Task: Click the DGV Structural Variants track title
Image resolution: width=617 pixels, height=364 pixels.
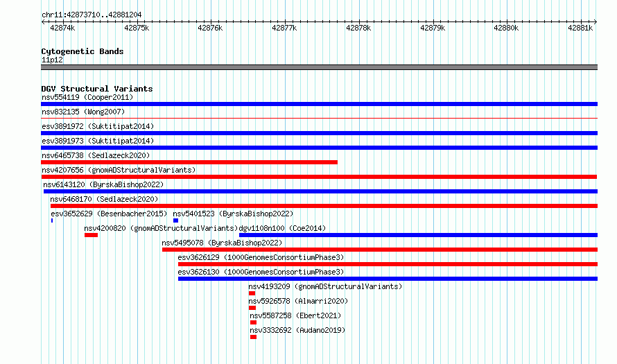Action: point(97,89)
